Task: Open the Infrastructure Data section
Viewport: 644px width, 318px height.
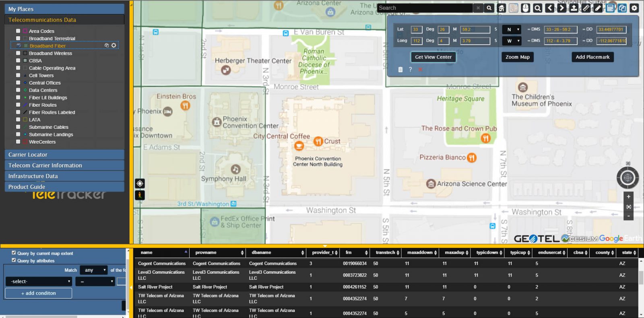Action: (x=64, y=176)
